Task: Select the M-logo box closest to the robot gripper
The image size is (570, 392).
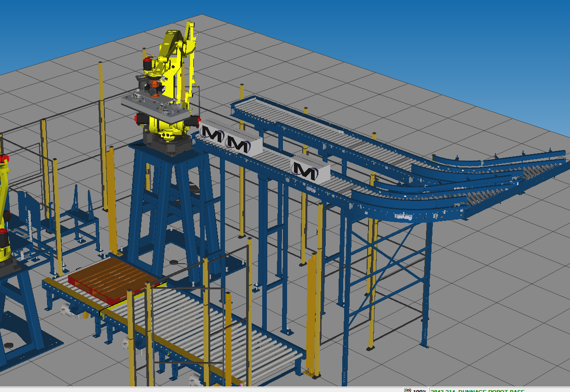Action: pos(213,133)
